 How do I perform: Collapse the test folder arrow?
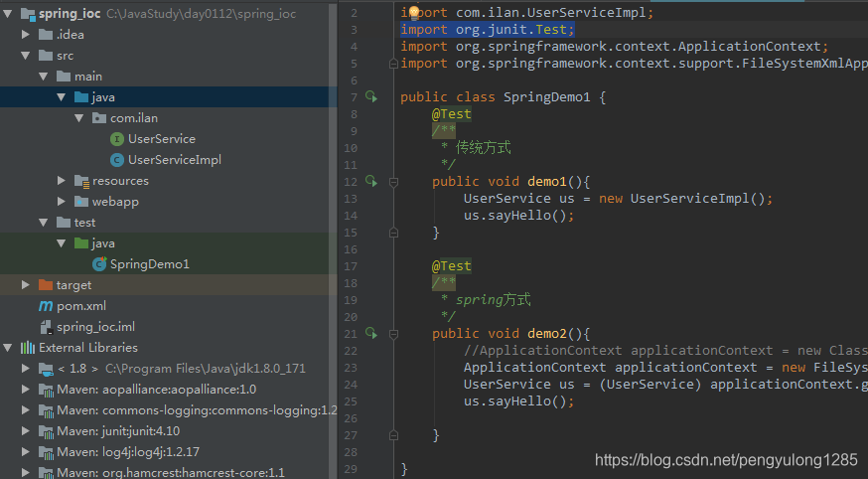click(43, 223)
